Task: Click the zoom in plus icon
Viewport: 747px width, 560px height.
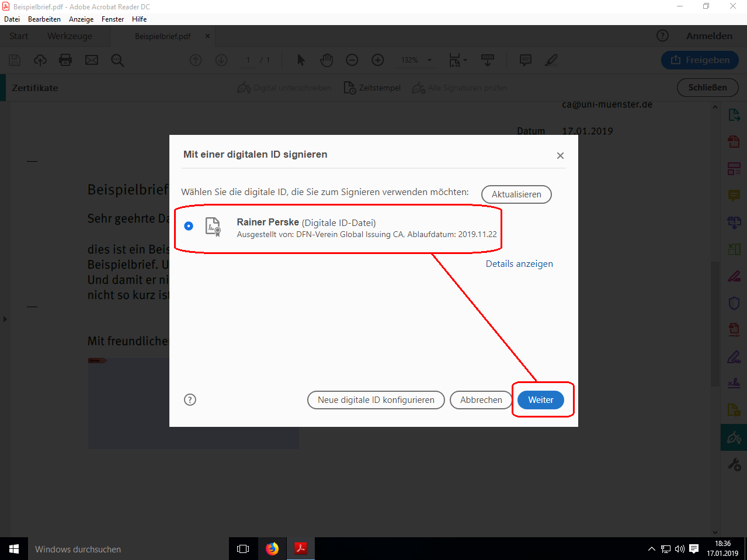Action: tap(378, 60)
